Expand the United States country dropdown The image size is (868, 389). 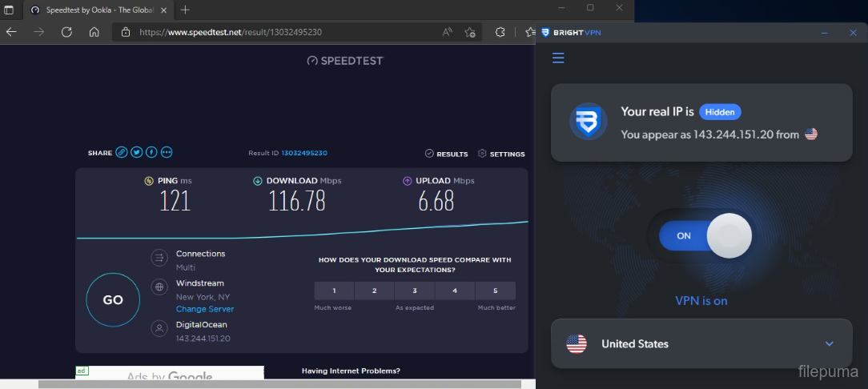click(x=829, y=344)
